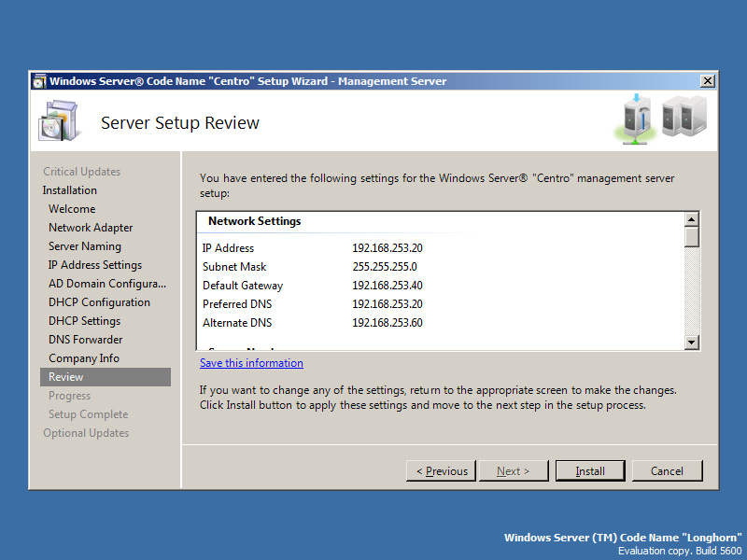The height and width of the screenshot is (560, 747).
Task: Open the Server Naming step
Action: 85,246
